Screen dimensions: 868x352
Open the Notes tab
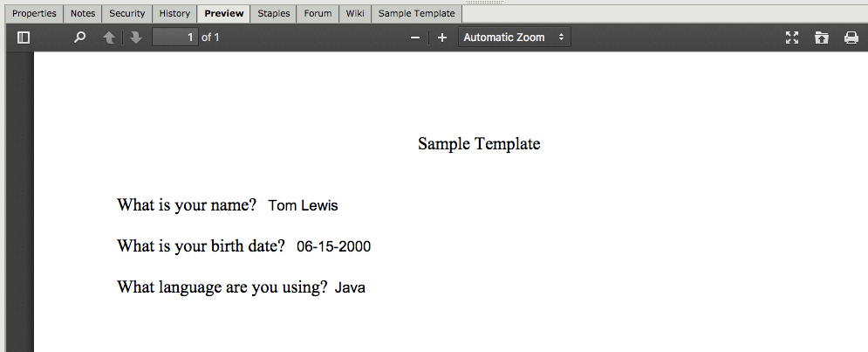click(x=83, y=14)
